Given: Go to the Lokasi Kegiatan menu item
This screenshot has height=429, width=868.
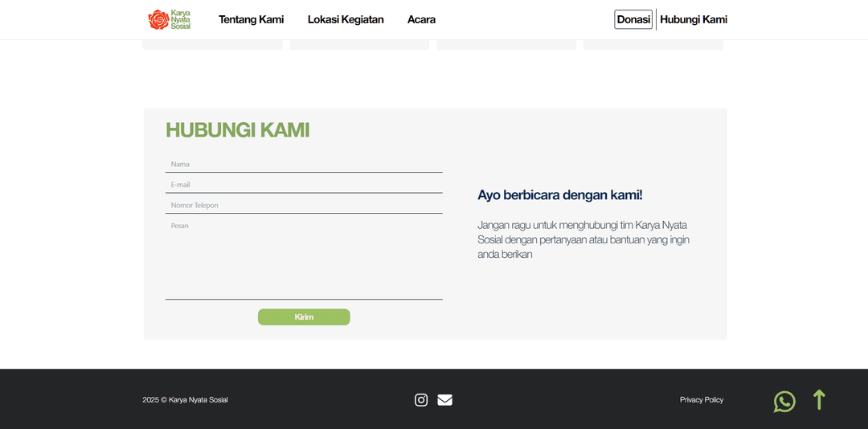Looking at the screenshot, I should (x=346, y=19).
